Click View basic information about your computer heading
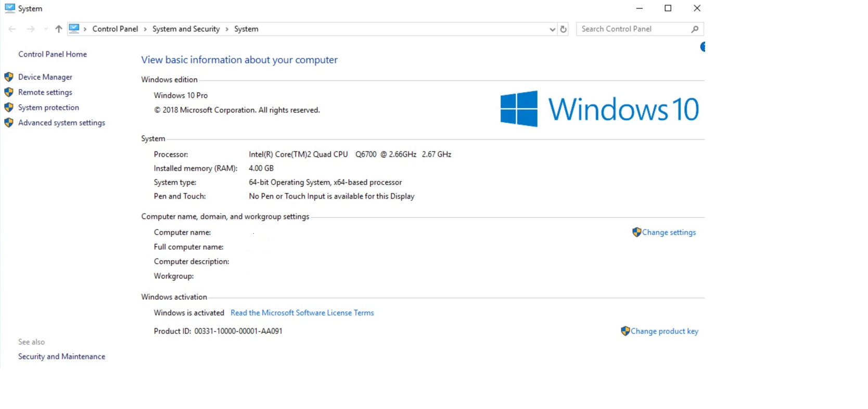The height and width of the screenshot is (409, 868). click(239, 60)
